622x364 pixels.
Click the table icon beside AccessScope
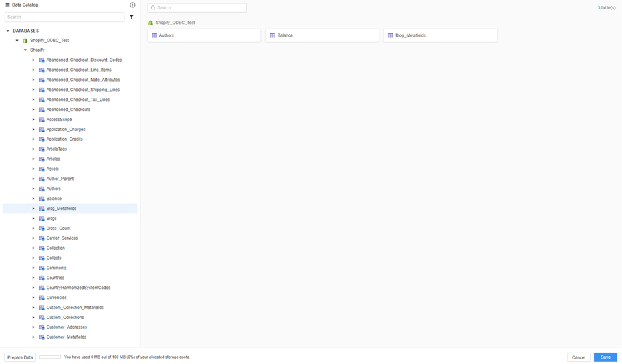pos(41,120)
